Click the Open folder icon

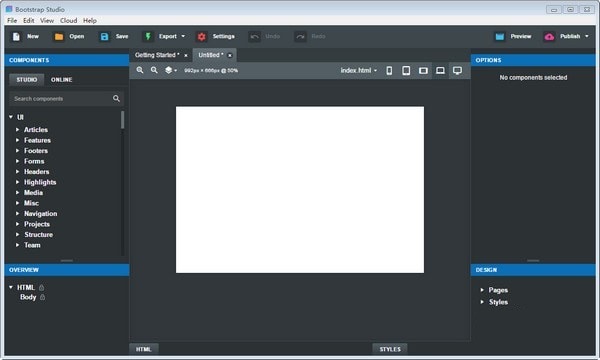(x=59, y=36)
